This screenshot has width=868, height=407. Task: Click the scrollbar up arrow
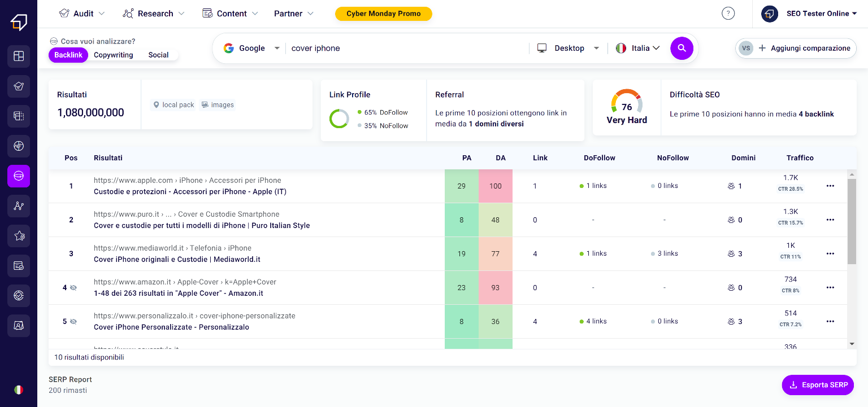click(x=852, y=174)
